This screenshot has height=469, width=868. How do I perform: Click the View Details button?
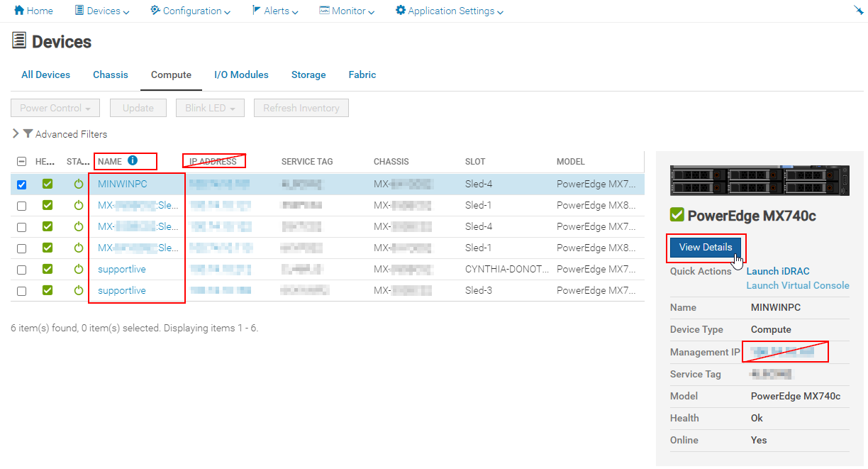[706, 248]
